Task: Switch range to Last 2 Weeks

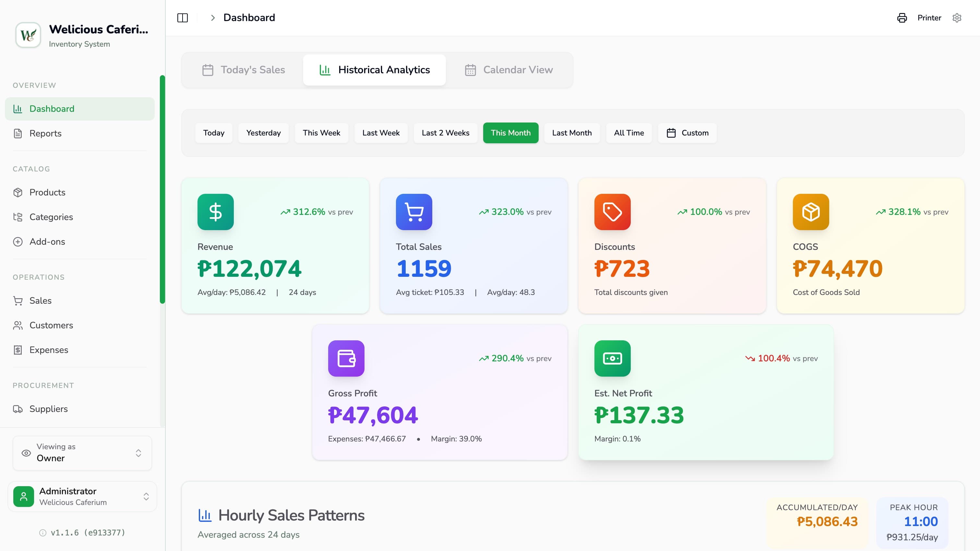Action: coord(445,133)
